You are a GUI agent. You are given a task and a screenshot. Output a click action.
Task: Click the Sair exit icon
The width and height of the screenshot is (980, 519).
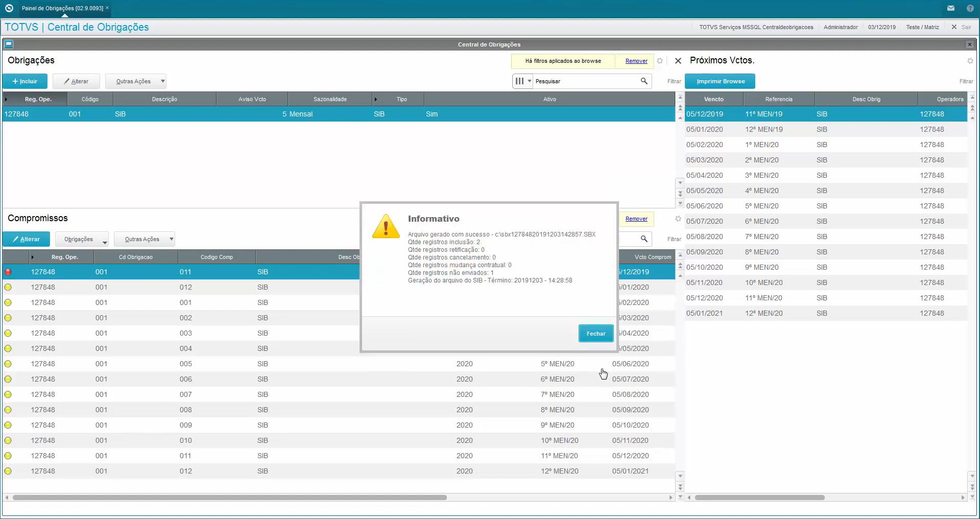(954, 27)
